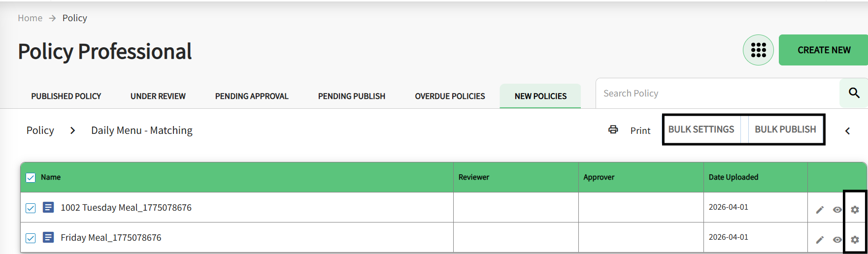Edit 1002 Tuesday Meal with pencil icon
The width and height of the screenshot is (868, 254).
pyautogui.click(x=820, y=210)
